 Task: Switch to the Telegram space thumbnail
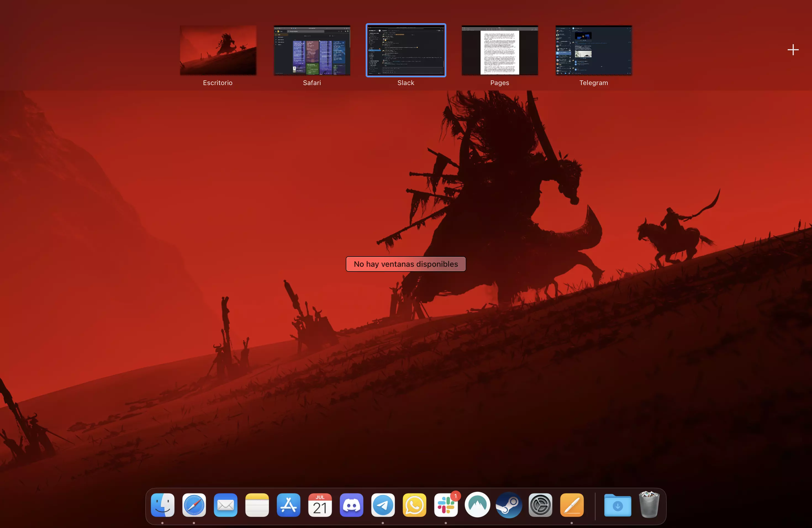pyautogui.click(x=594, y=50)
